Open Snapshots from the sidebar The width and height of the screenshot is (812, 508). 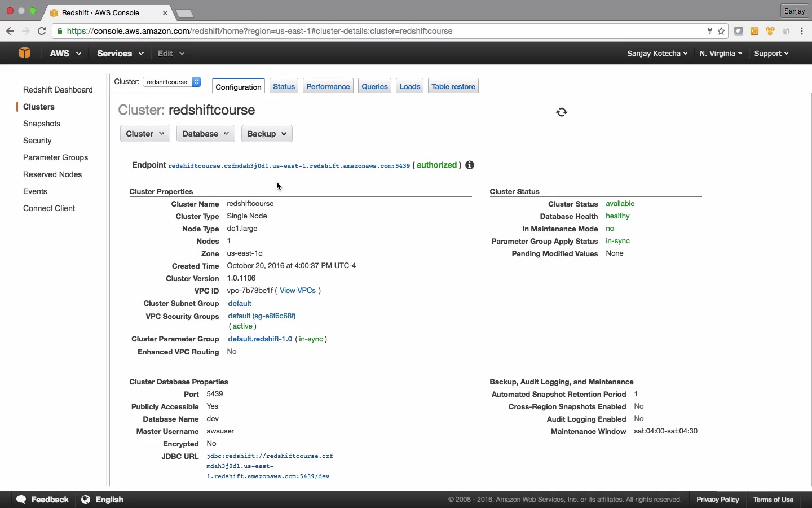coord(42,124)
